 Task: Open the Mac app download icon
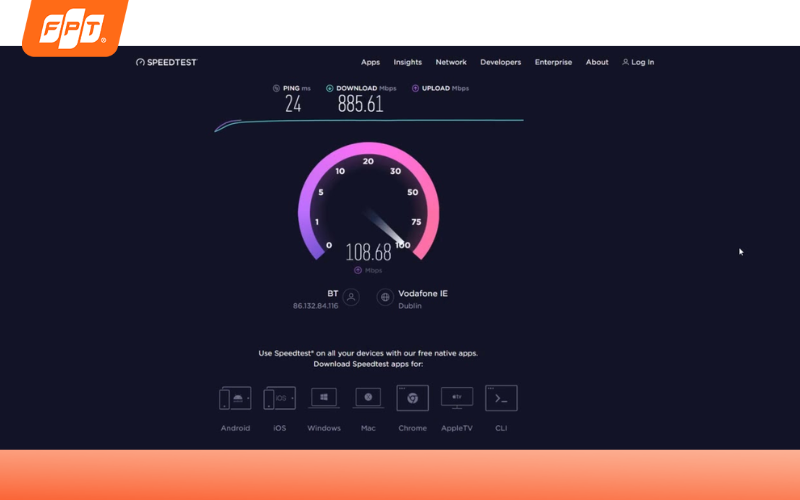pyautogui.click(x=368, y=398)
